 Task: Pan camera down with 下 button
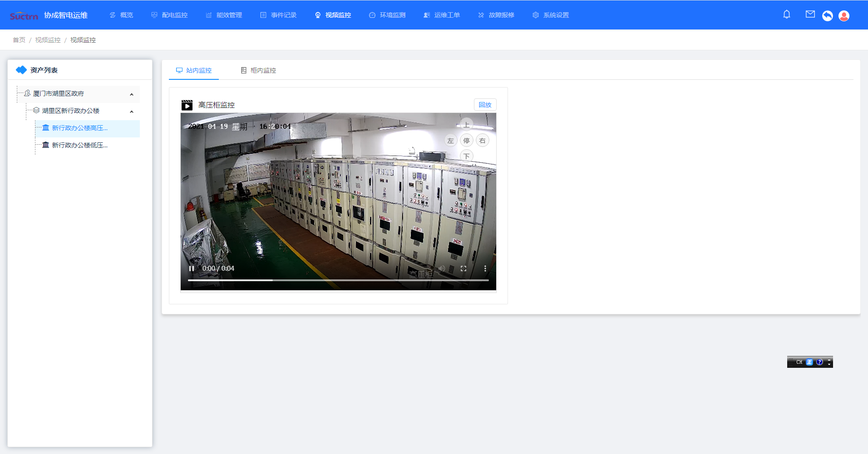pyautogui.click(x=466, y=156)
